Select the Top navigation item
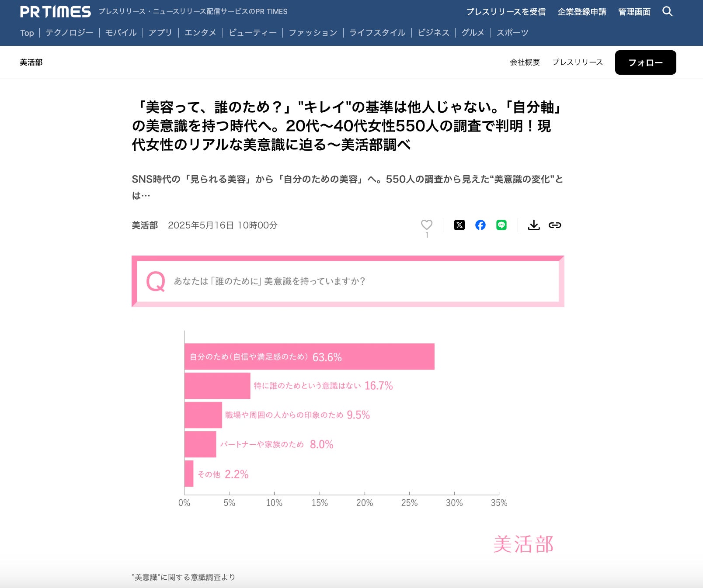The image size is (703, 588). (x=27, y=33)
